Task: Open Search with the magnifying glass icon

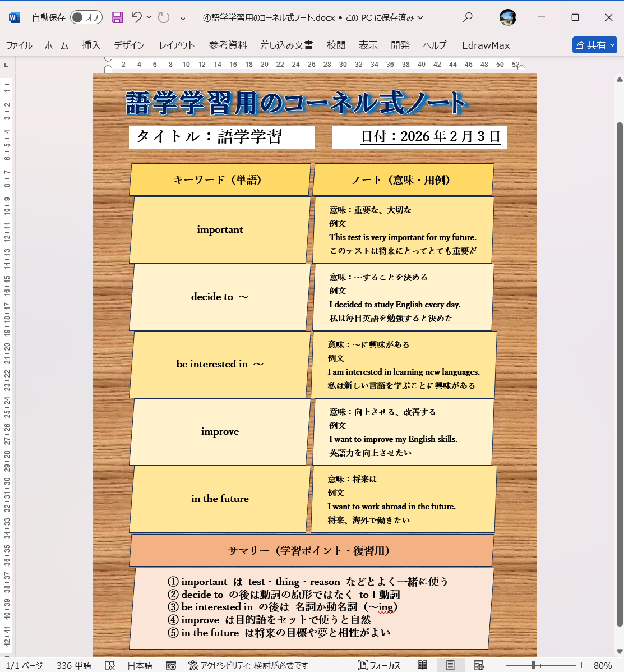Action: (468, 17)
